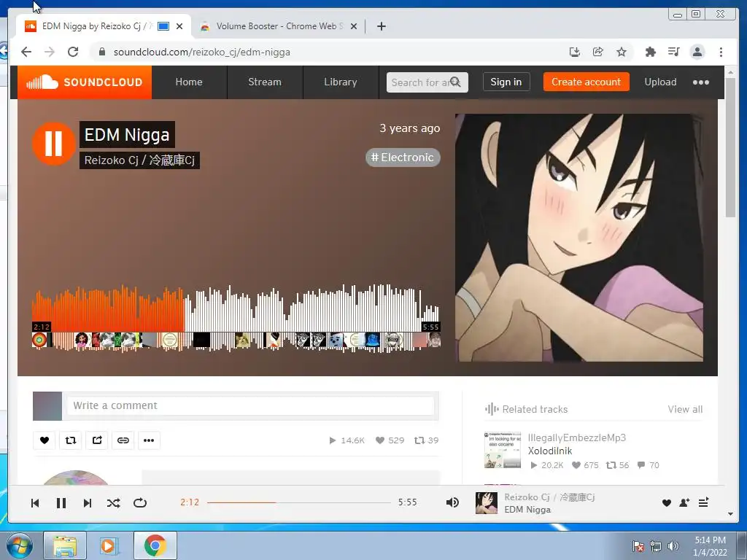
Task: Click the track artwork image
Action: (x=579, y=238)
